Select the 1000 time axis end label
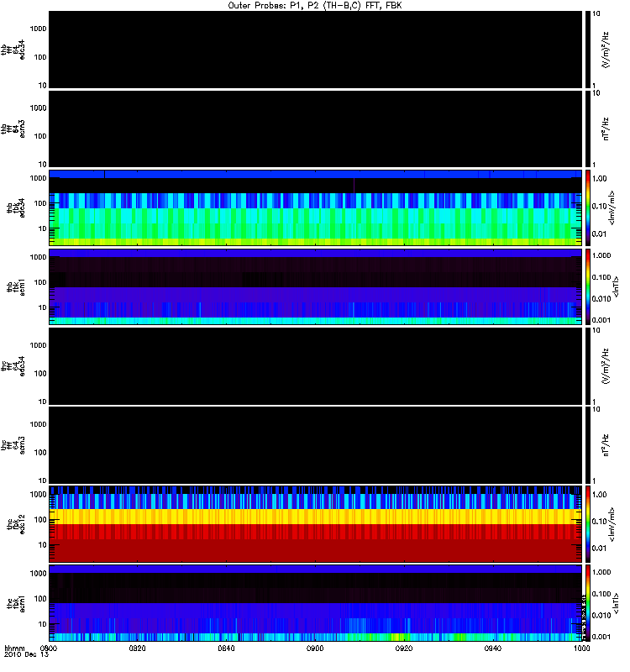630x672 pixels. pos(581,648)
